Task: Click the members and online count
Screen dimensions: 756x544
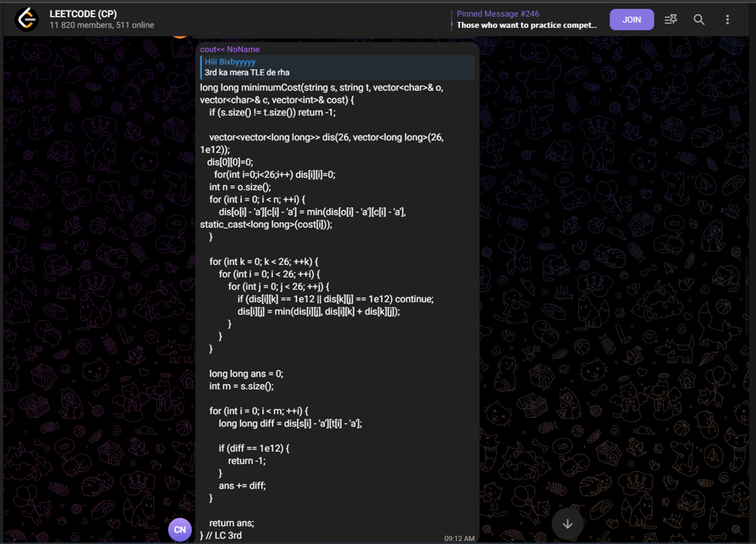Action: pos(102,26)
